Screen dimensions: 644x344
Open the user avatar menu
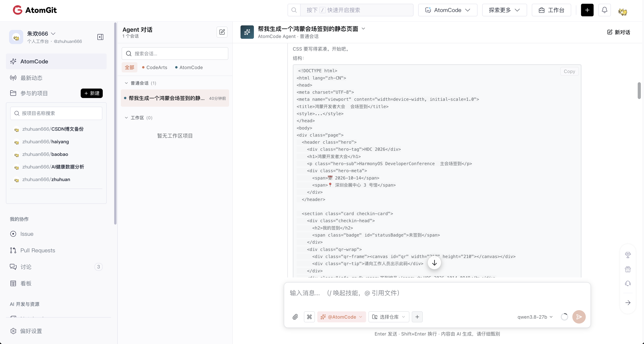click(622, 11)
